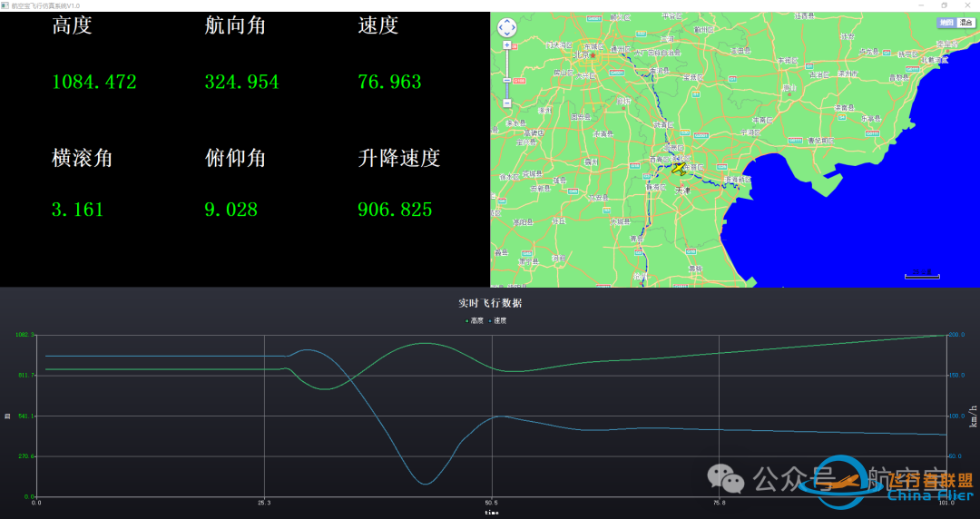Screen dimensions: 980x519
Task: Switch the map to 地图 view
Action: point(946,23)
